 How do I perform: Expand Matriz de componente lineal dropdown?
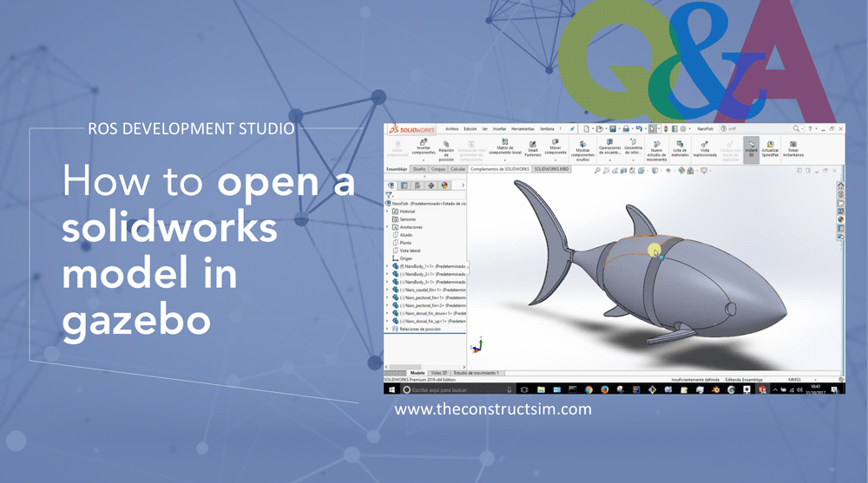click(504, 160)
